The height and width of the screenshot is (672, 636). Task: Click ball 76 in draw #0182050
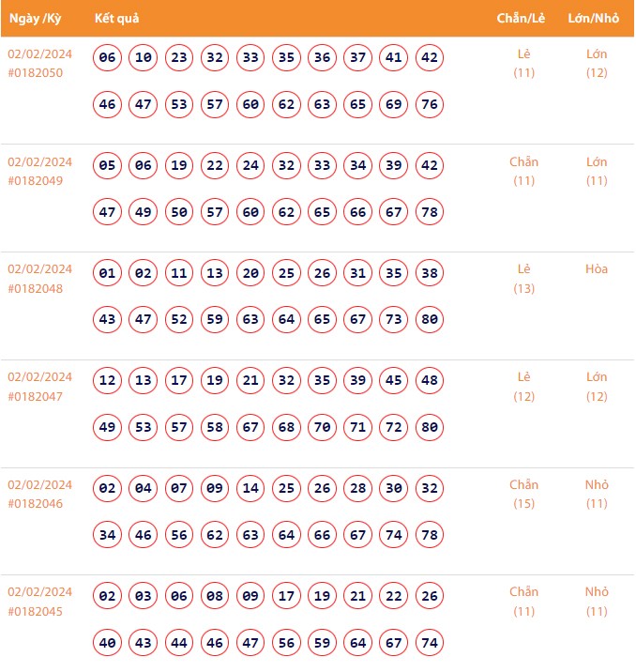[430, 104]
